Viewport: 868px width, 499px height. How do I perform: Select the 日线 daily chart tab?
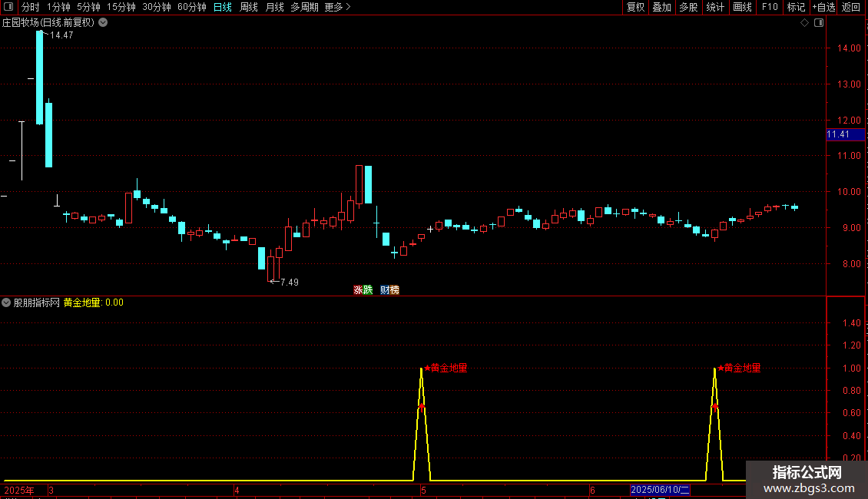click(223, 7)
